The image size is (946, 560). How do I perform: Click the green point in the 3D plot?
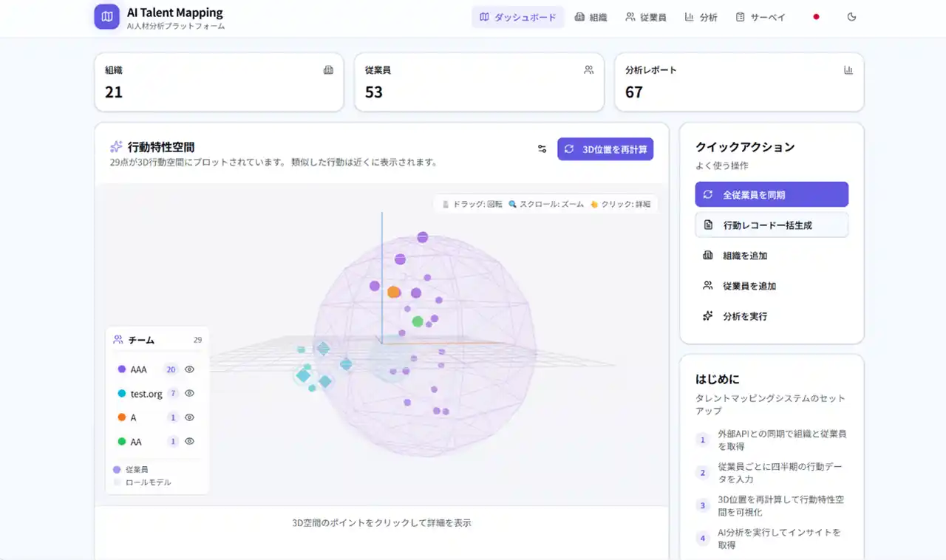(x=418, y=321)
